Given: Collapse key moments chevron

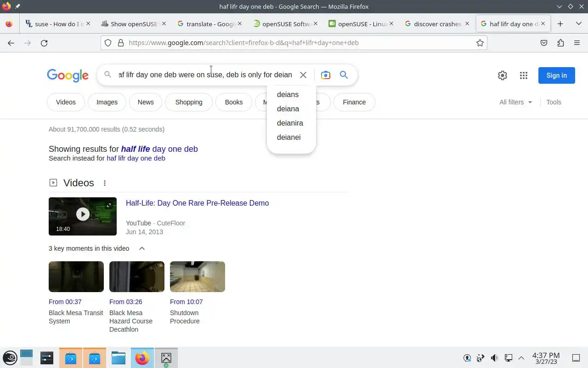Looking at the screenshot, I should 142,248.
